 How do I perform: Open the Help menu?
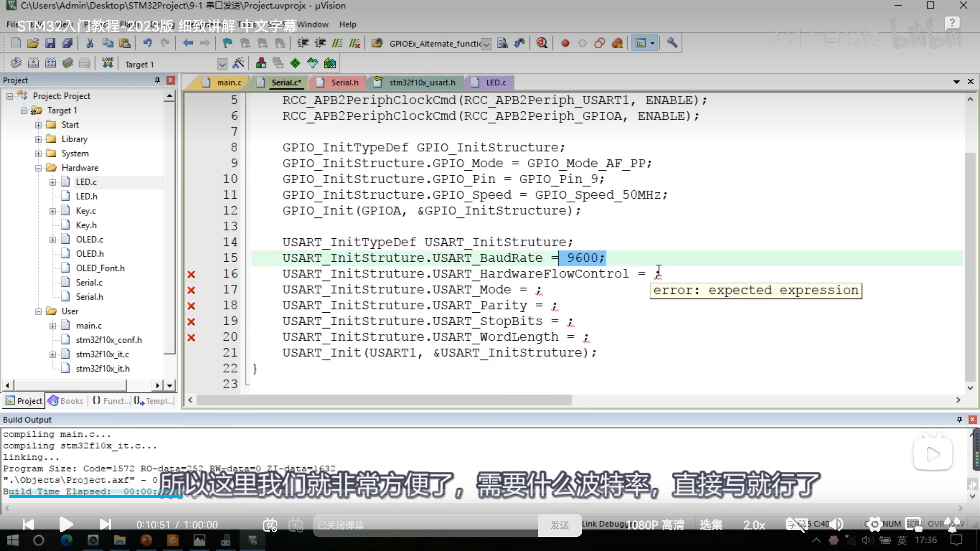347,24
